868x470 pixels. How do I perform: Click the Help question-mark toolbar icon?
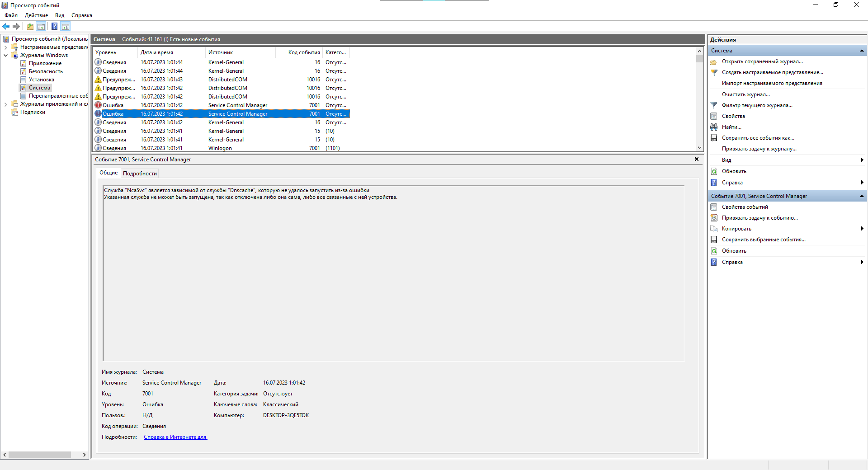point(54,26)
